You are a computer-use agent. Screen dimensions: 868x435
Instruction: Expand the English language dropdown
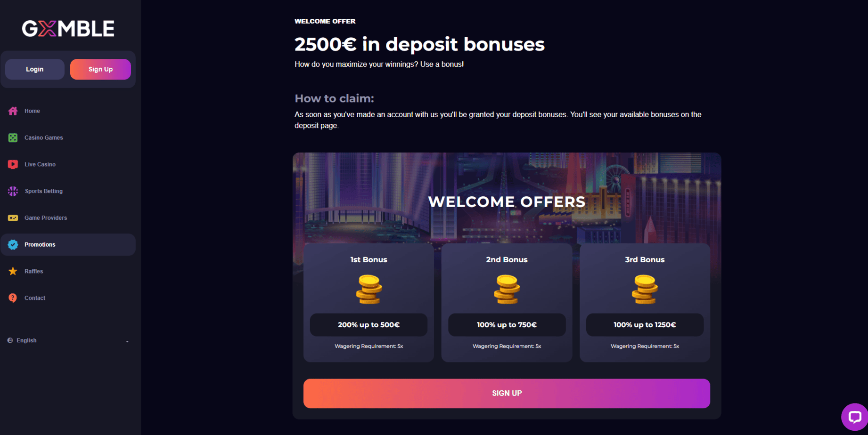pyautogui.click(x=26, y=340)
